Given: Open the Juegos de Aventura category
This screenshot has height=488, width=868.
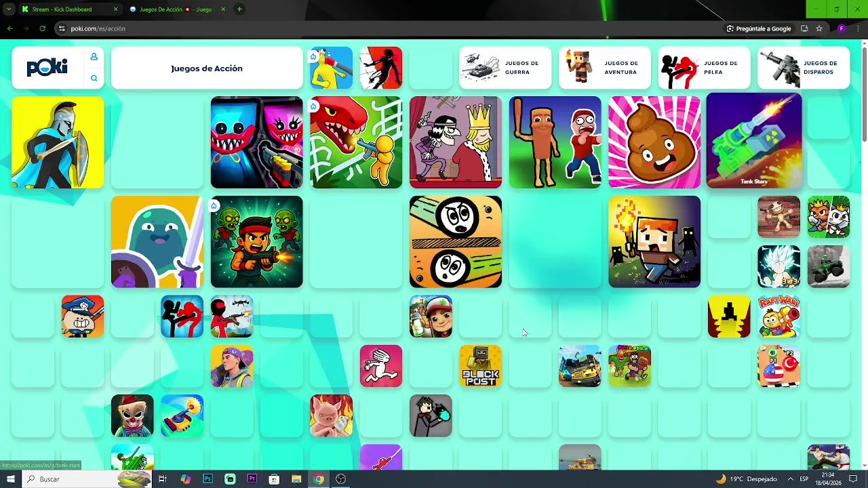Looking at the screenshot, I should click(605, 68).
